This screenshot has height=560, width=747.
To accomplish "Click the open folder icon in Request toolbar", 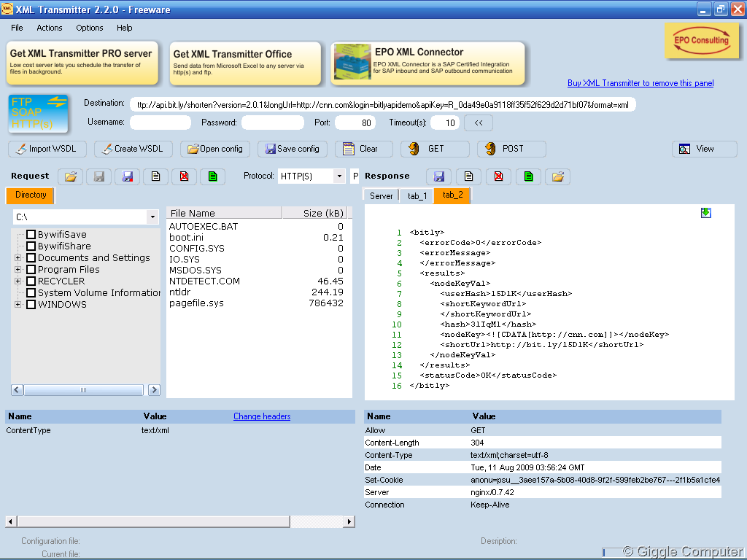I will 71,176.
